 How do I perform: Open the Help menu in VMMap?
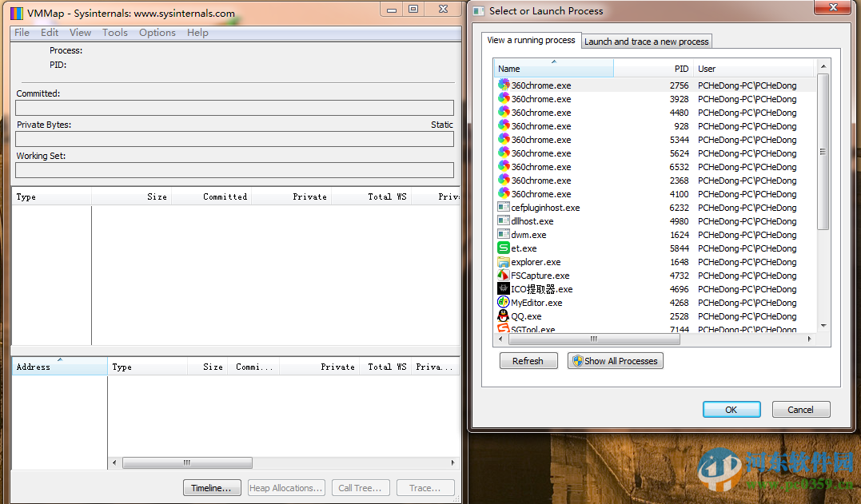point(197,33)
